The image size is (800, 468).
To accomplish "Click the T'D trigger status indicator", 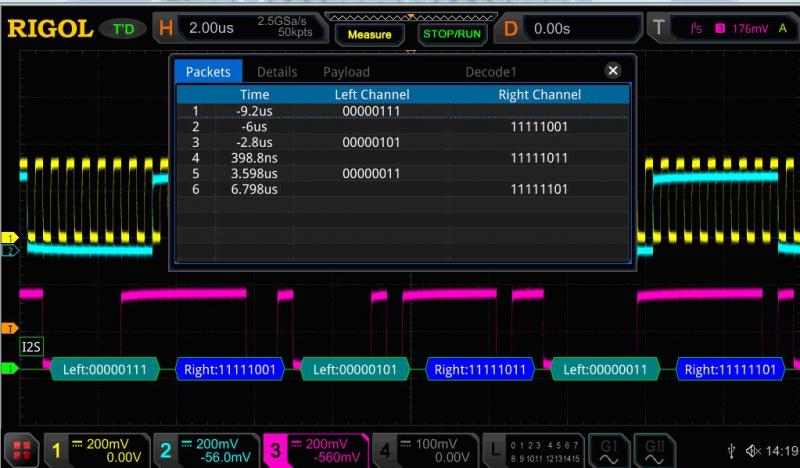I will (x=123, y=29).
